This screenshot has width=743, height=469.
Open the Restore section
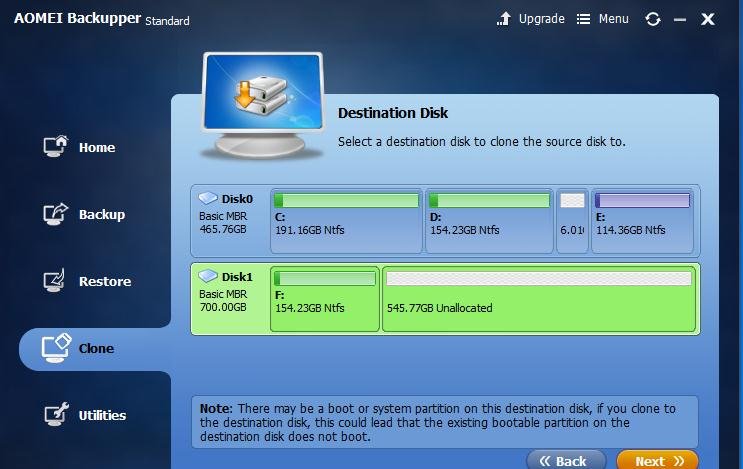click(105, 281)
